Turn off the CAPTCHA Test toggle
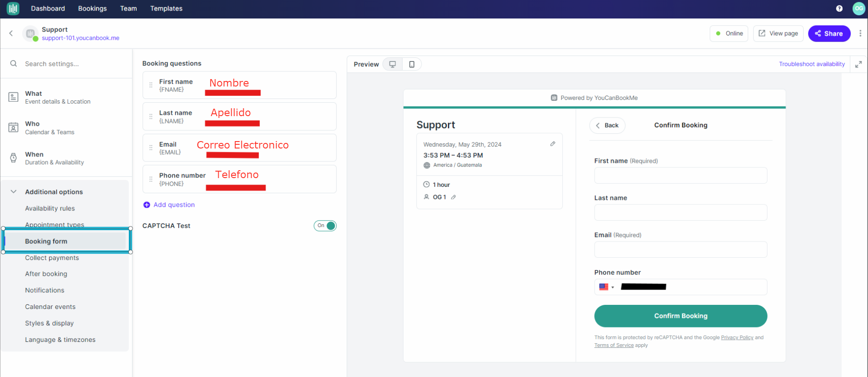868x377 pixels. [325, 226]
